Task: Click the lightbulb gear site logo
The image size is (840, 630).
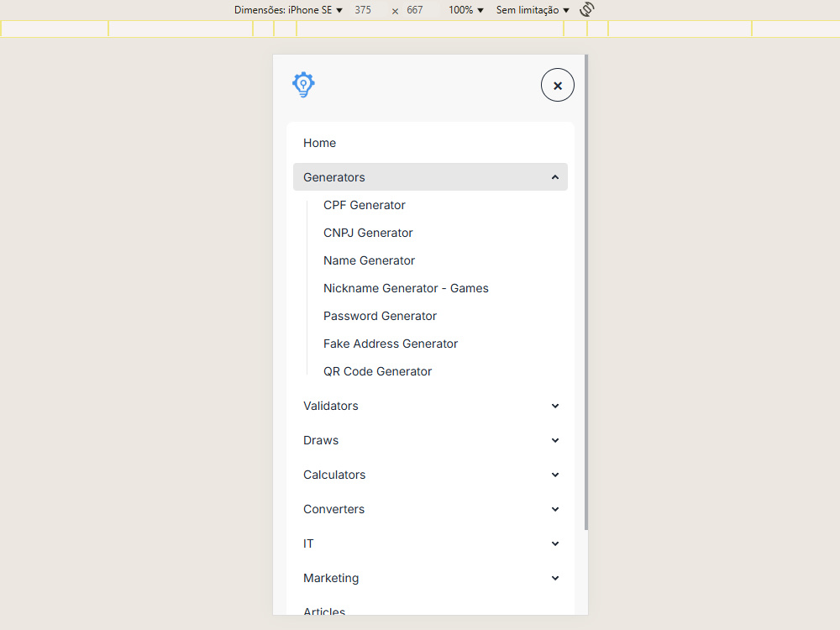Action: (303, 85)
